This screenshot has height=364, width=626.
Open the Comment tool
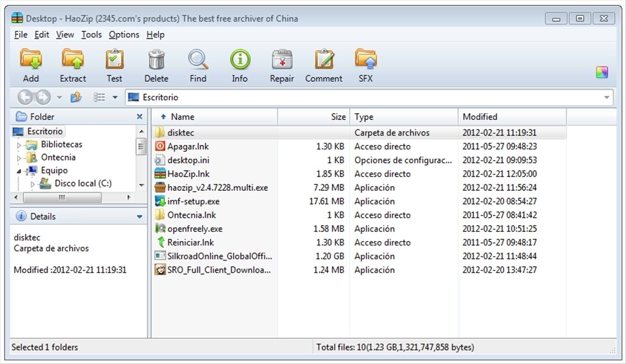[324, 60]
